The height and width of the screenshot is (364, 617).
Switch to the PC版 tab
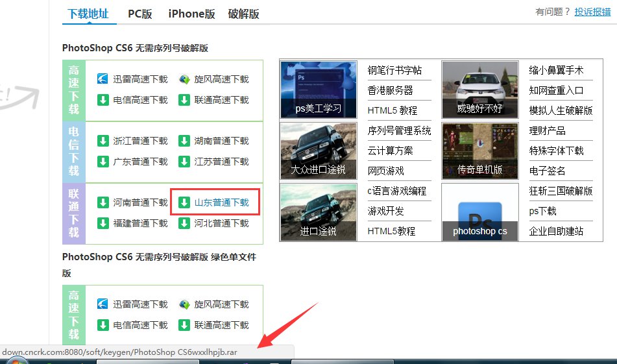click(x=140, y=14)
